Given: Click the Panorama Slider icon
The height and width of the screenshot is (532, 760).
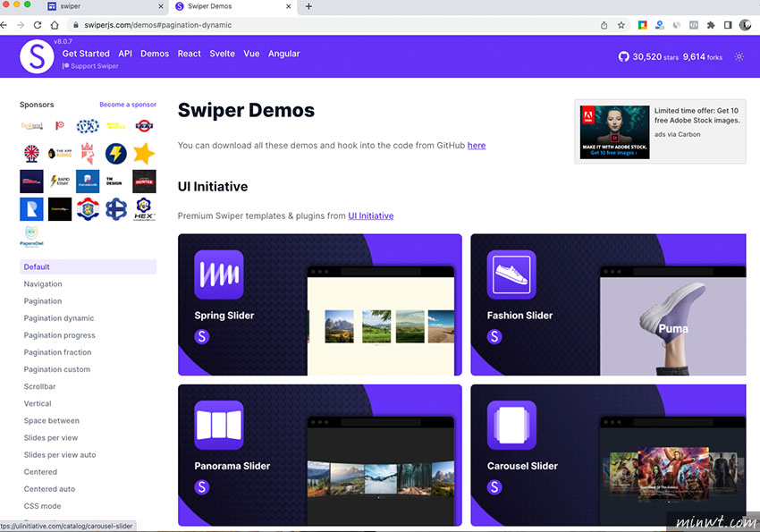Looking at the screenshot, I should [x=218, y=425].
